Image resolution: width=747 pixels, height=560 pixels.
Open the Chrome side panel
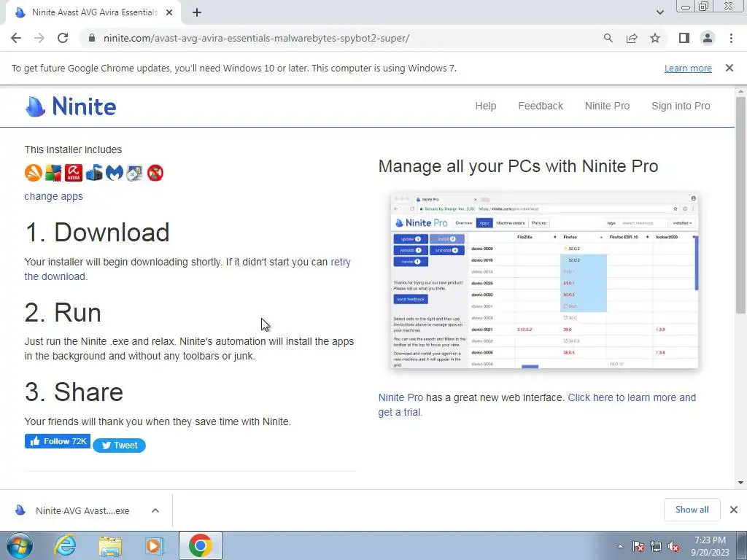tap(684, 38)
